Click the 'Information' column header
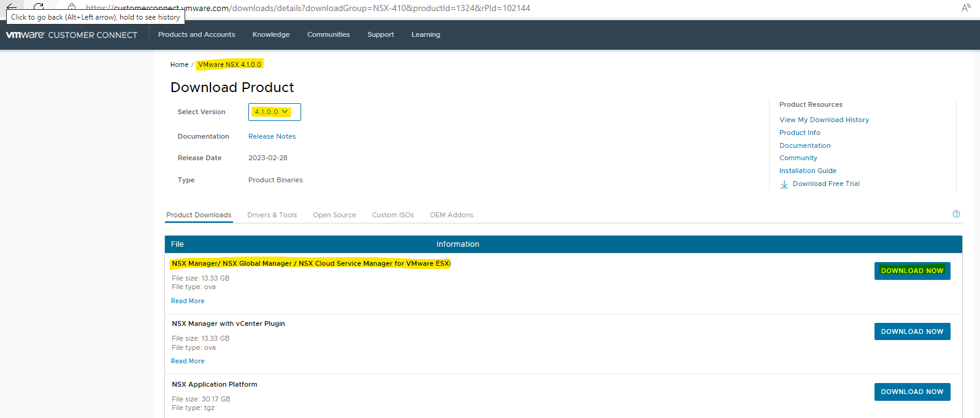 [458, 244]
